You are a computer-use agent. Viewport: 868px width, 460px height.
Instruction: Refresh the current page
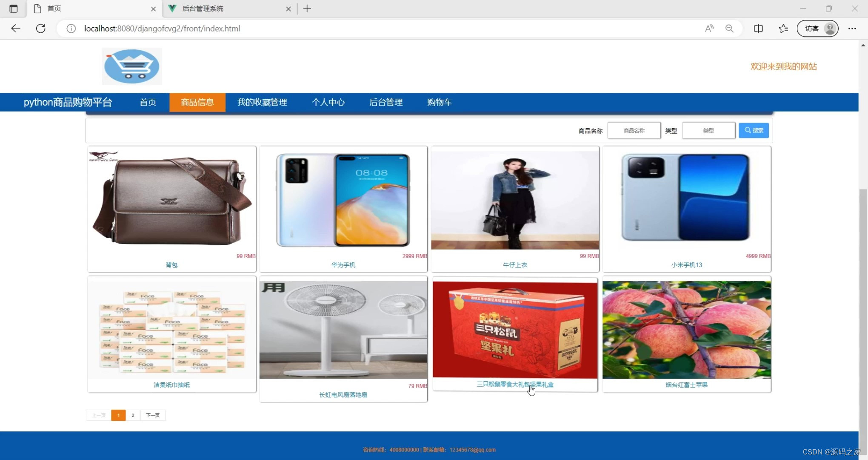click(41, 29)
